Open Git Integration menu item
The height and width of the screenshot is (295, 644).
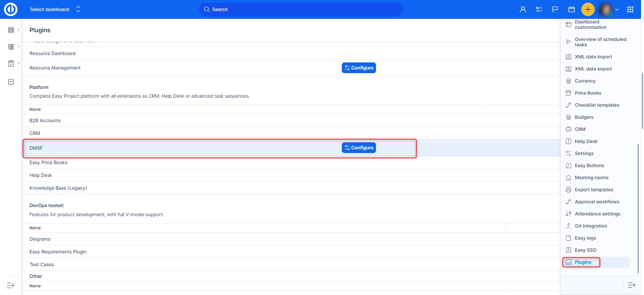591,226
